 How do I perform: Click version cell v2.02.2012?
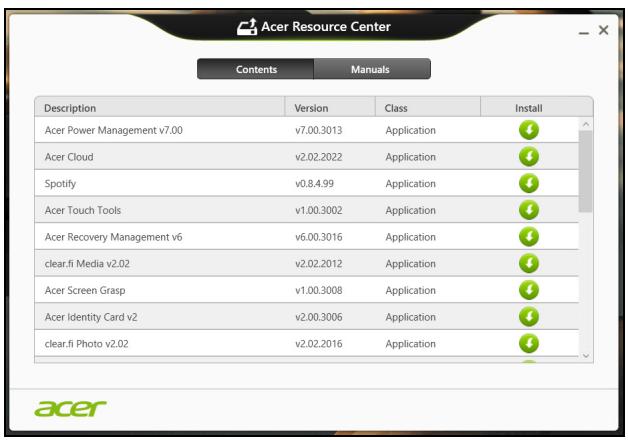pyautogui.click(x=319, y=263)
